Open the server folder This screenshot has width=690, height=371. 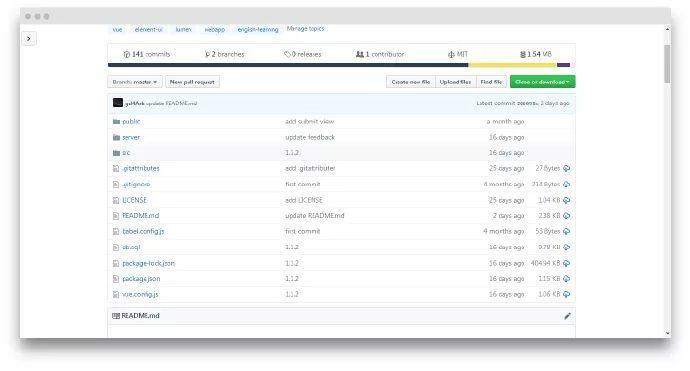(x=131, y=137)
